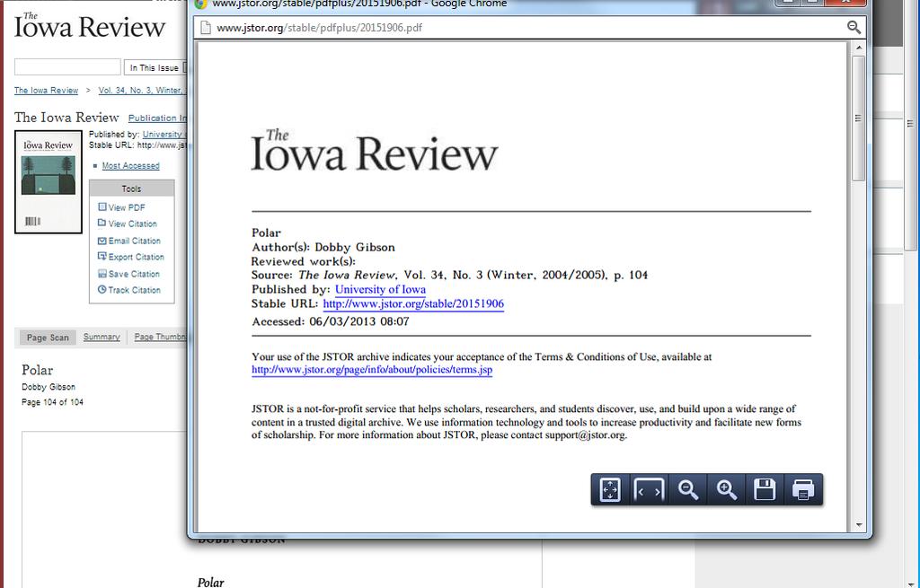
Task: Click the Iowa Review logo on the JSTOR page
Action: pos(90,26)
